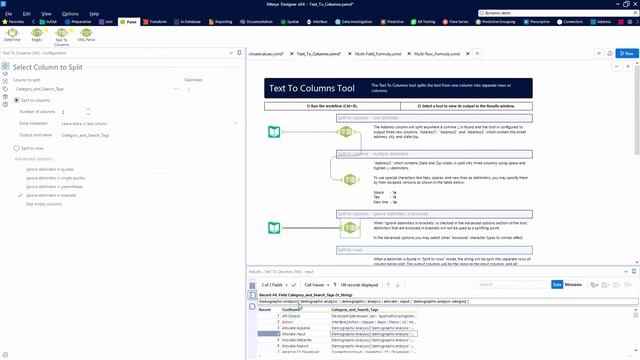640x360 pixels.
Task: Show the Data view in Results
Action: (557, 284)
